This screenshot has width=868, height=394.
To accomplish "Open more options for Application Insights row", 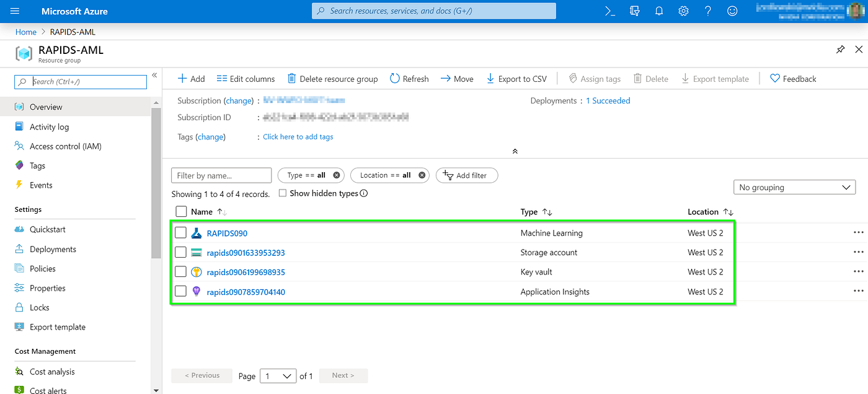I will pyautogui.click(x=858, y=291).
